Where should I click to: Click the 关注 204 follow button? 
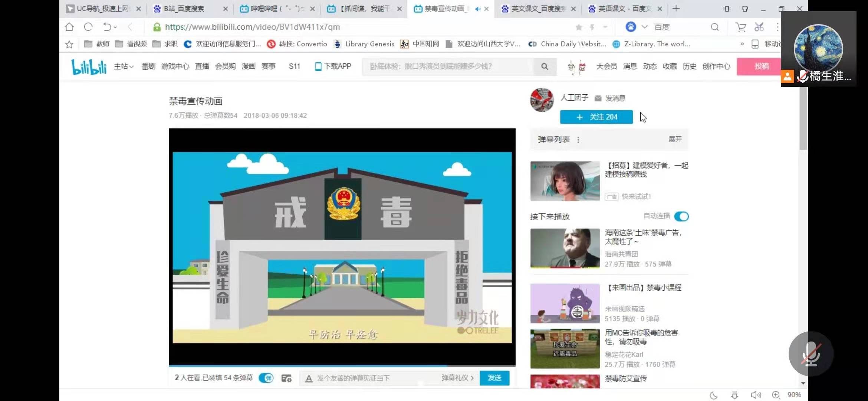tap(596, 117)
